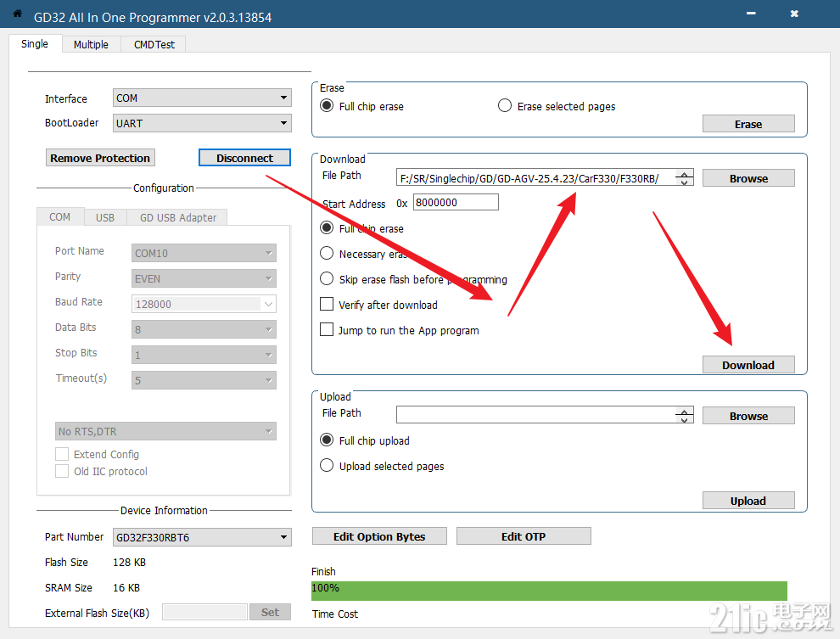Viewport: 840px width, 639px height.
Task: Close the GD32 All In One Programmer
Action: pyautogui.click(x=794, y=14)
